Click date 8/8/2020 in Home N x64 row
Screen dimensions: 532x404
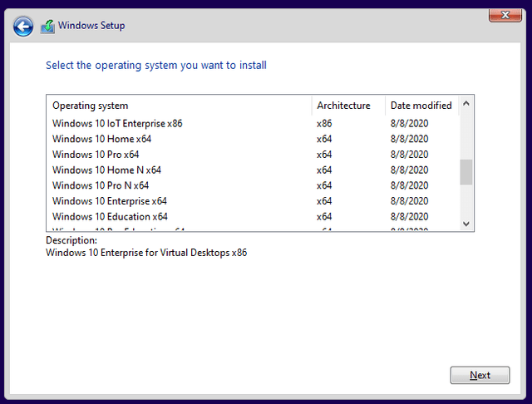[409, 170]
